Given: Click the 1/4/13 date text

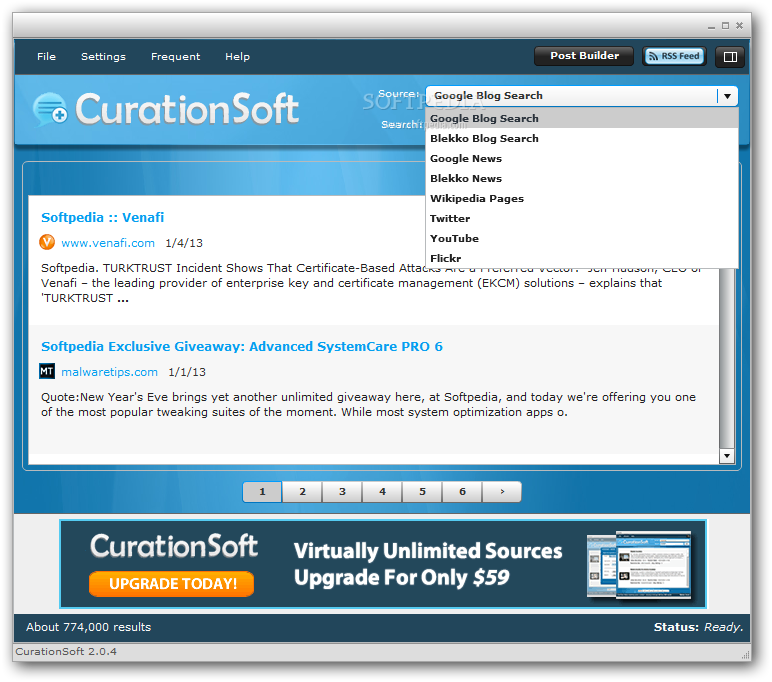Looking at the screenshot, I should click(x=184, y=243).
